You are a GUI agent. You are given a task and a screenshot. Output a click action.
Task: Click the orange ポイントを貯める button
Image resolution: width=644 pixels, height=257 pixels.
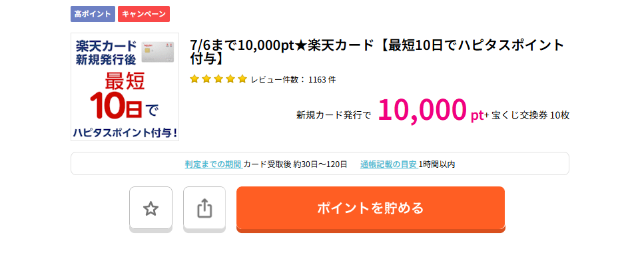pyautogui.click(x=370, y=208)
